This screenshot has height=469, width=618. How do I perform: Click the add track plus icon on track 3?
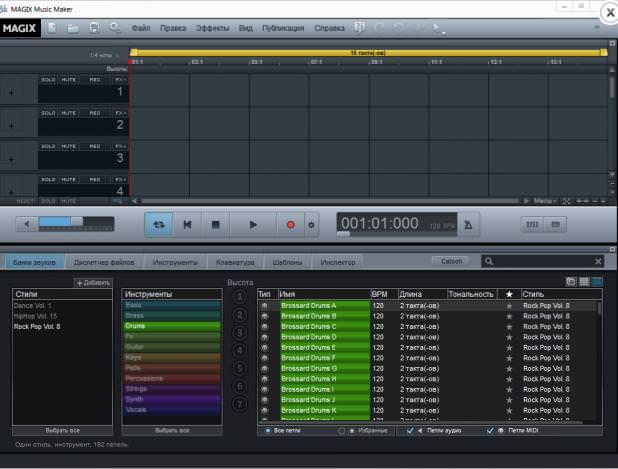(11, 159)
